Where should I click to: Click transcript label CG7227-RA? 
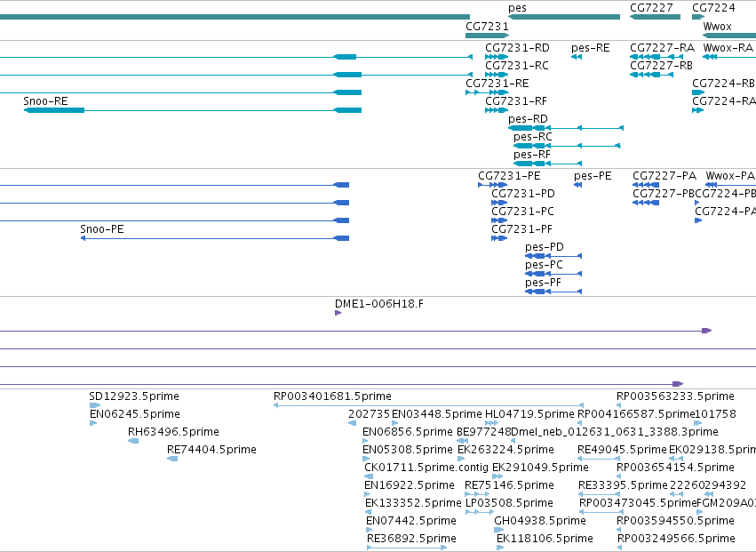(x=663, y=48)
